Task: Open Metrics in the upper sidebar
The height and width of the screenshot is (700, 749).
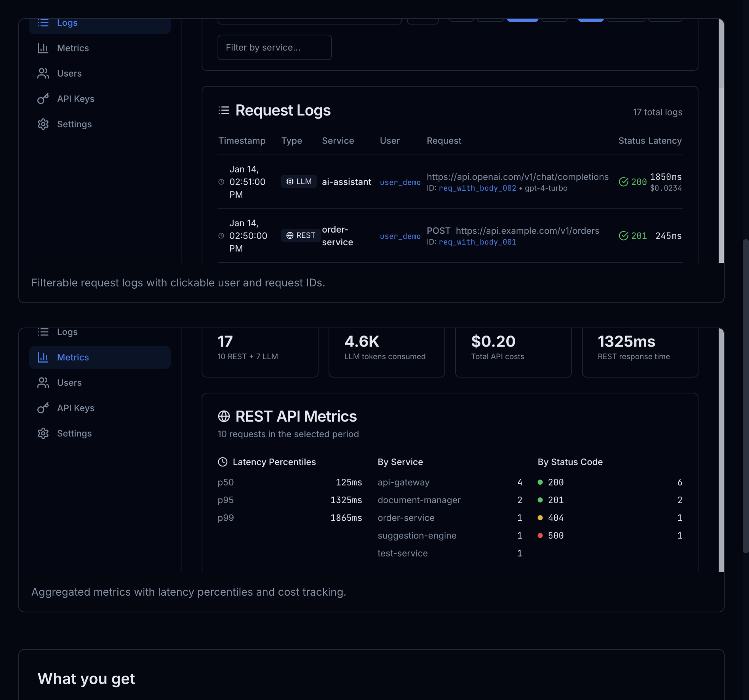Action: pos(100,48)
